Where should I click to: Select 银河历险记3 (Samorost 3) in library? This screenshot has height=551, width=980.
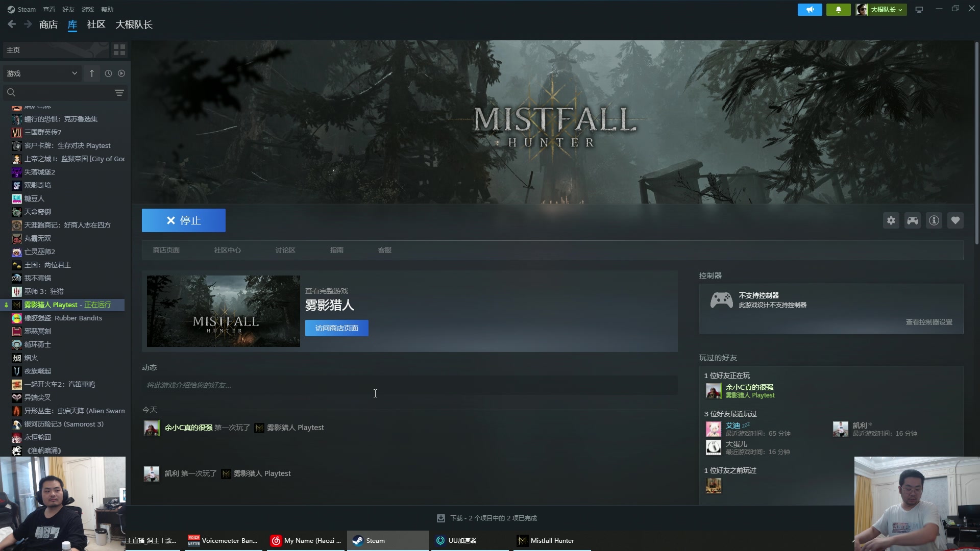[63, 424]
